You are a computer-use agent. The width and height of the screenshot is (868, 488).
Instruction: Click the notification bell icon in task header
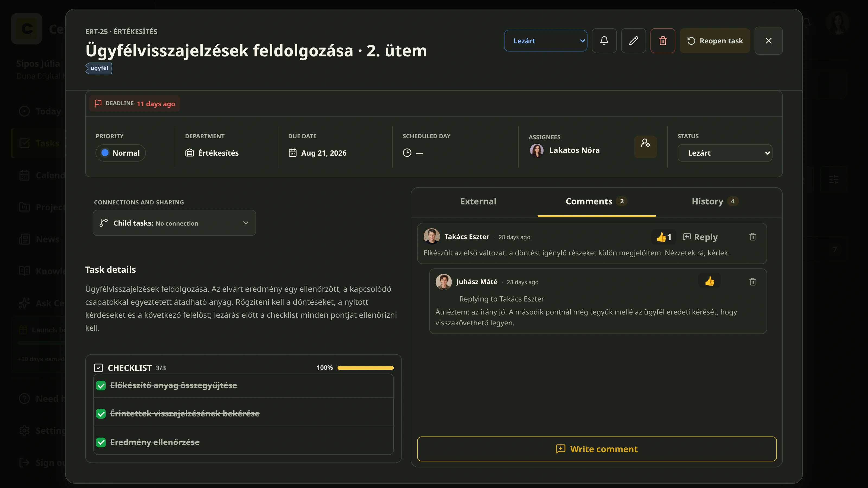tap(604, 41)
